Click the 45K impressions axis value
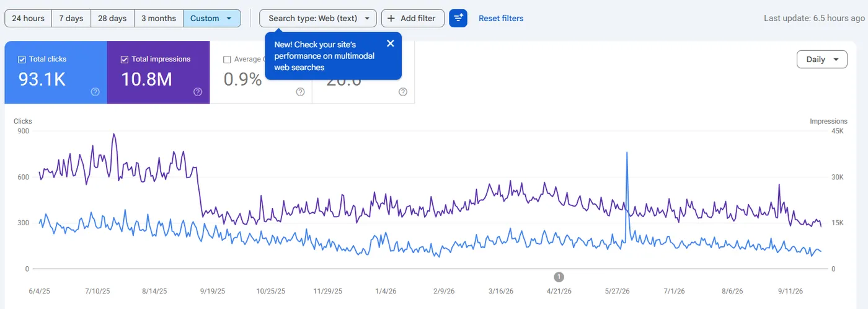Viewport: 868px width, 309px height. (x=838, y=131)
